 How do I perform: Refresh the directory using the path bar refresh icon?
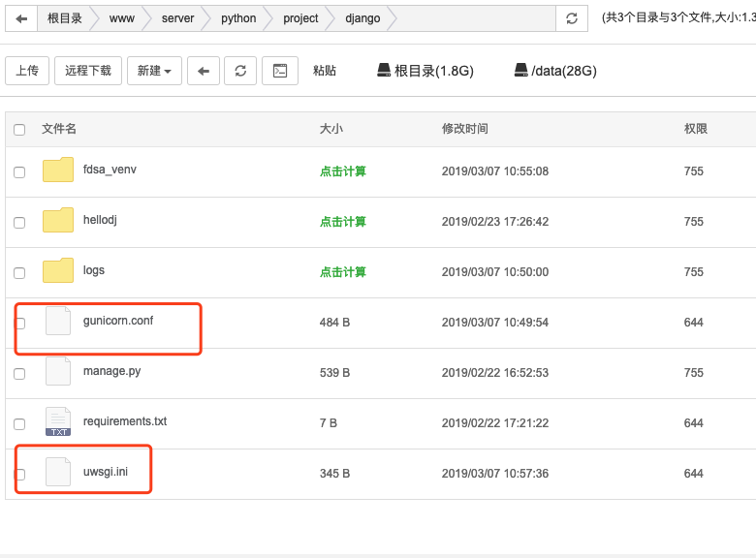(571, 18)
